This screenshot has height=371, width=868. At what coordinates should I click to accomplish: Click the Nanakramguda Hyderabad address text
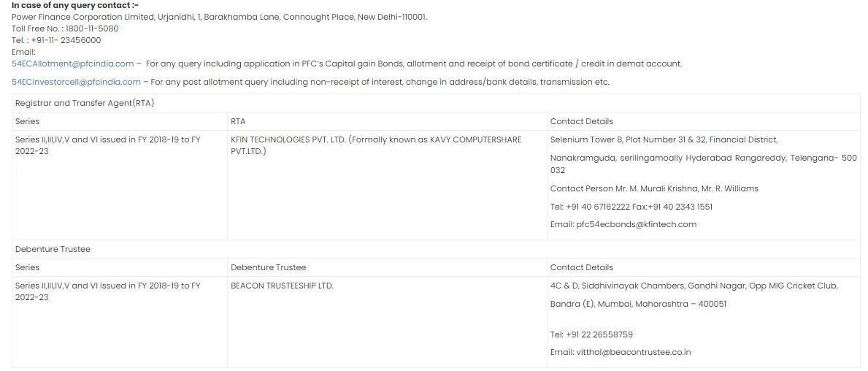coord(703,158)
